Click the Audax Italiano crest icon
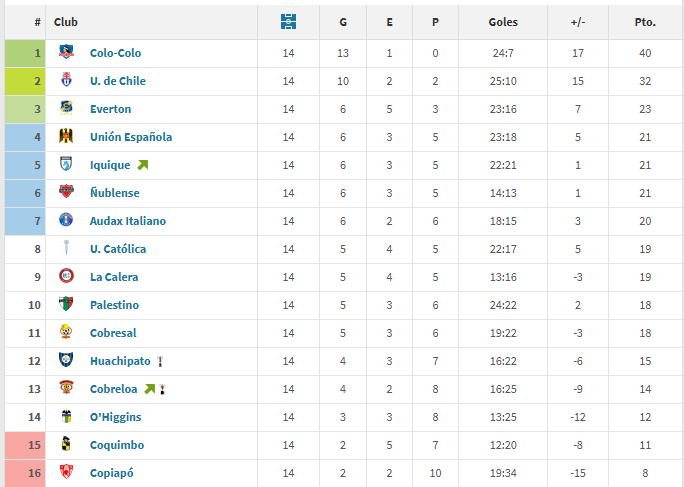Viewport: 684px width, 487px height. (x=66, y=220)
